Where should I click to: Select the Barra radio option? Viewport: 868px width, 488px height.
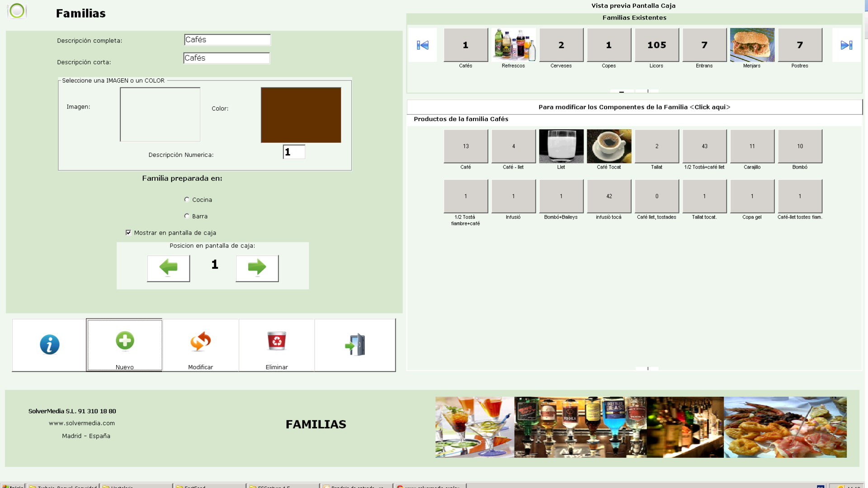click(187, 216)
